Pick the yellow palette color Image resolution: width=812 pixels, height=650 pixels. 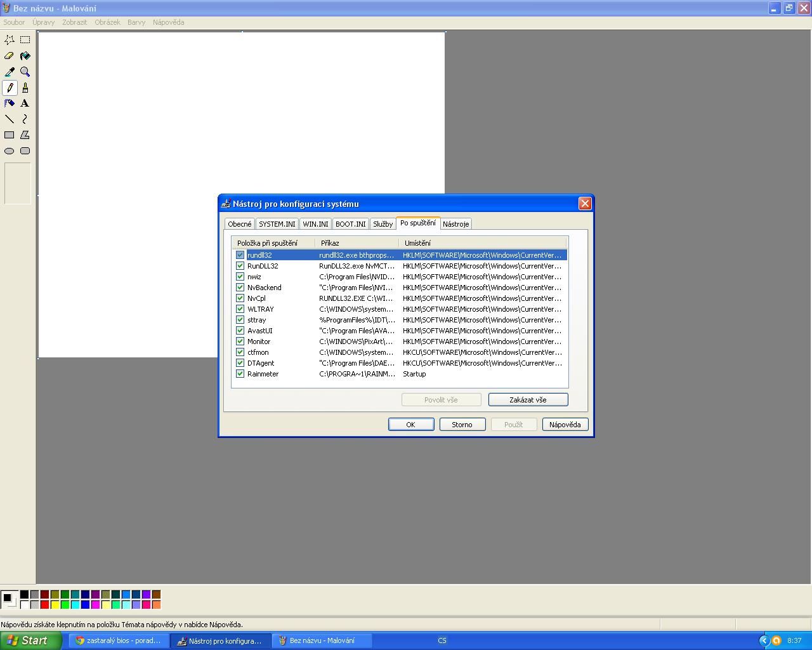click(x=55, y=605)
